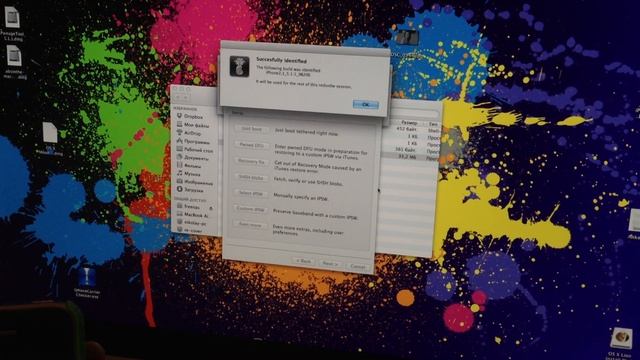Open Рабочий стол in the Finder sidebar

click(x=195, y=150)
